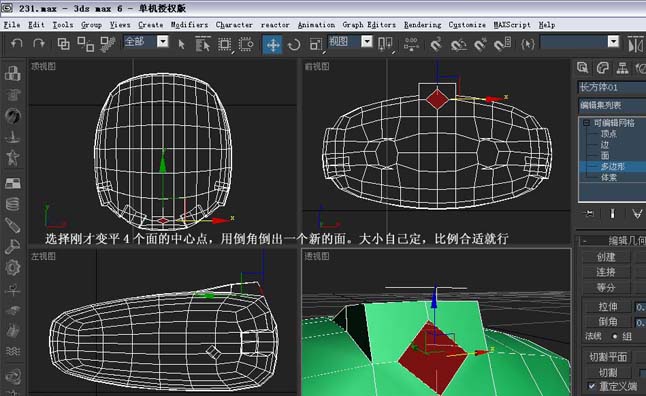Click the water waves icon in left sidebar
Viewport: 646px width, 396px height.
point(13,351)
